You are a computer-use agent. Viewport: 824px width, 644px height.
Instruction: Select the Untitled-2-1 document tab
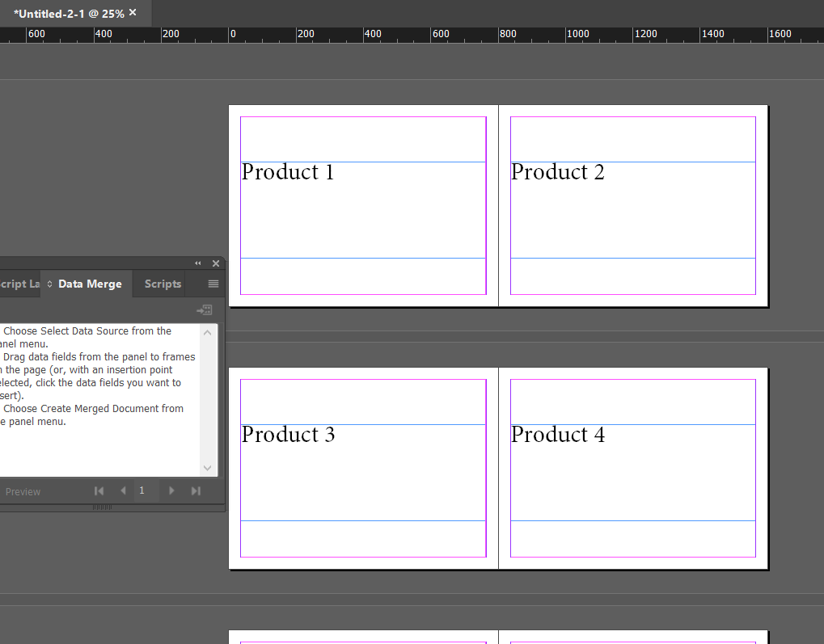pyautogui.click(x=69, y=13)
